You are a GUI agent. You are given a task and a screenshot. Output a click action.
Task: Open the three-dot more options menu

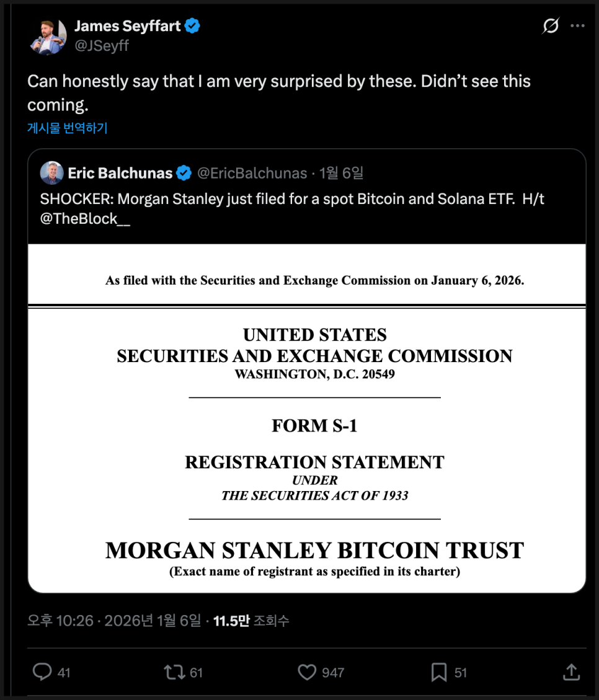click(x=577, y=26)
